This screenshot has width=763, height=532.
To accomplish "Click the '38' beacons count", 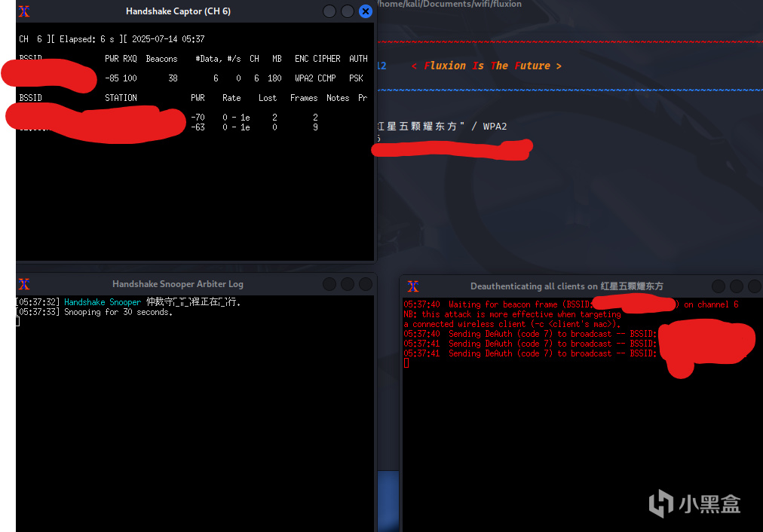I will [173, 78].
